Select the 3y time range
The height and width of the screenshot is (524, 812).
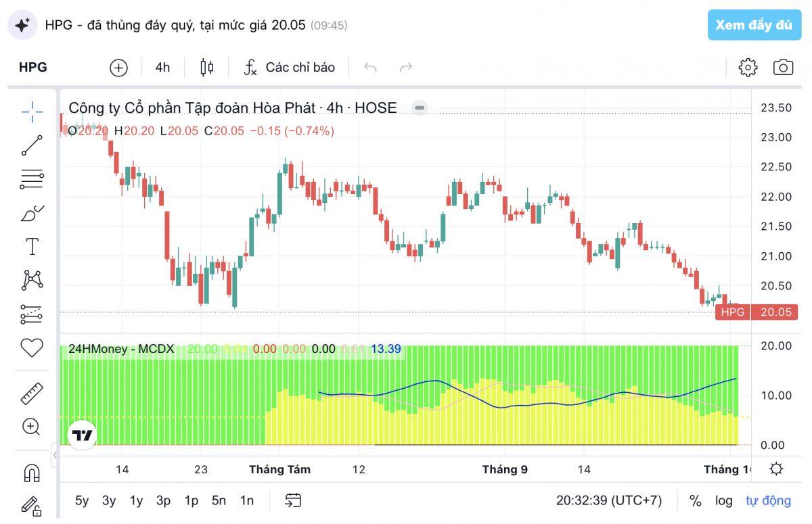click(109, 500)
